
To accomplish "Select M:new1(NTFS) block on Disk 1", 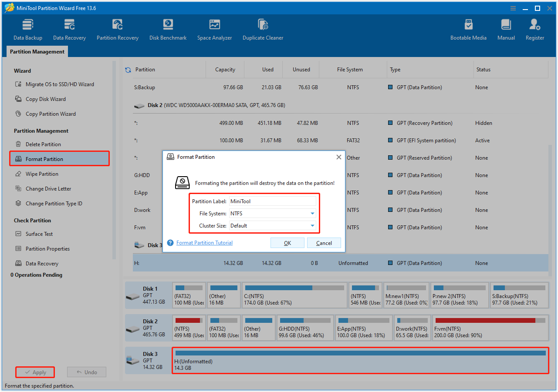I will coord(406,295).
